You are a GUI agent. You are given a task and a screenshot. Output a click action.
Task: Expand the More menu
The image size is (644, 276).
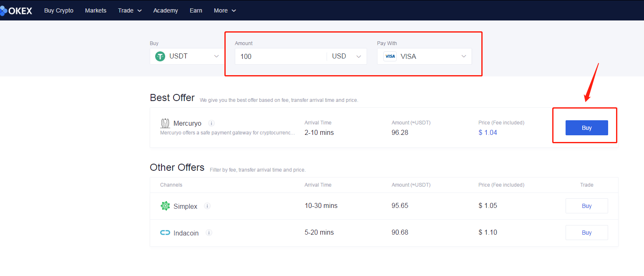coord(225,10)
